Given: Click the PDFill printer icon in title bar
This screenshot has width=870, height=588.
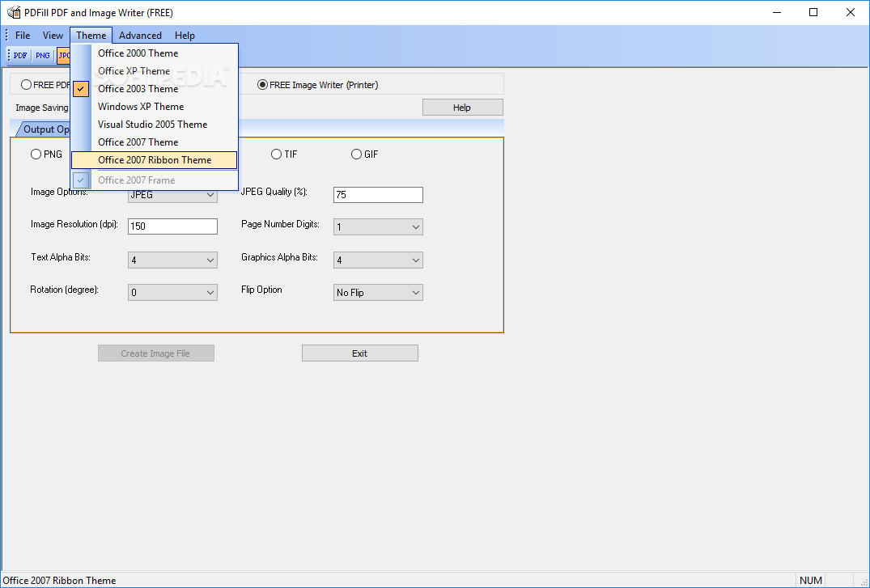Looking at the screenshot, I should click(14, 12).
